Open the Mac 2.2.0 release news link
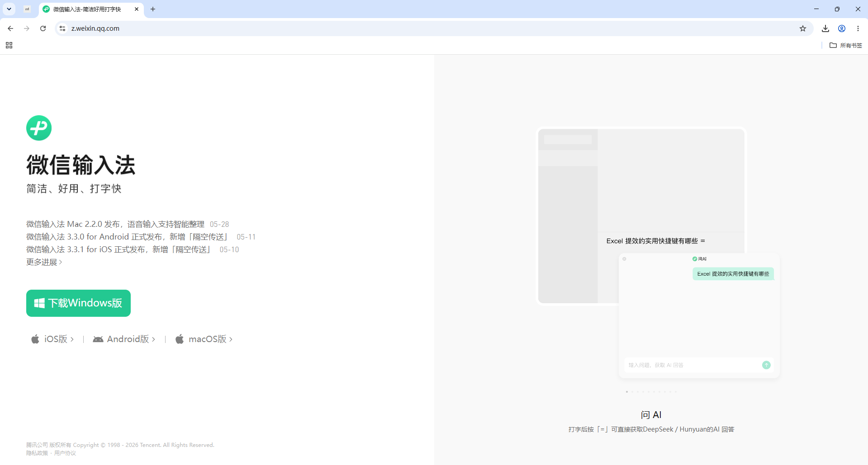This screenshot has width=868, height=465. coord(115,224)
